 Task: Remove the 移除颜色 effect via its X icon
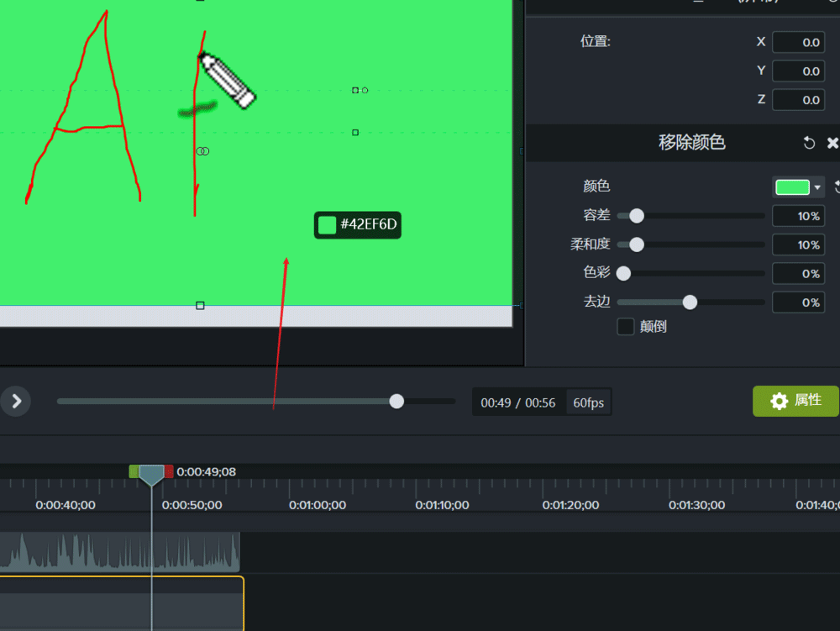click(x=833, y=143)
